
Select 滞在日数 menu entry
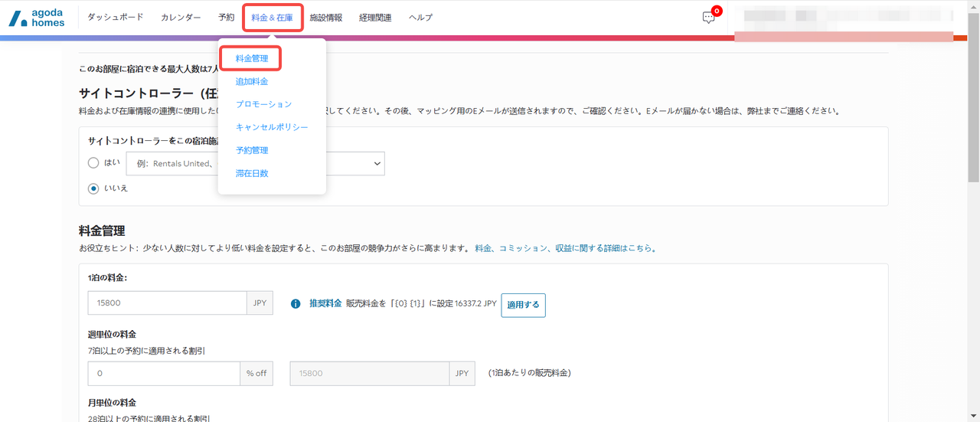point(252,173)
